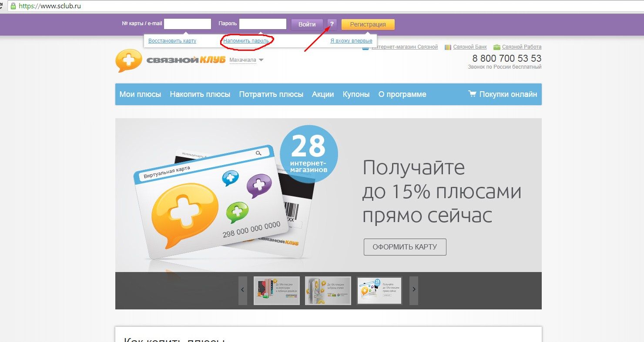
Task: Open the Махачкала city dropdown
Action: click(246, 60)
